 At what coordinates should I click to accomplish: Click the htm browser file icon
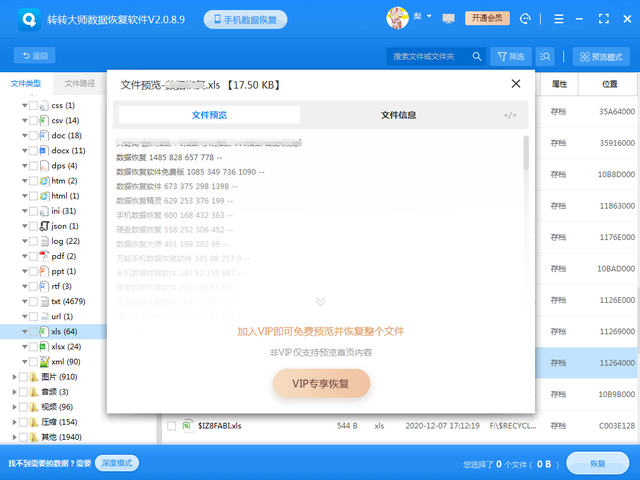tap(44, 181)
